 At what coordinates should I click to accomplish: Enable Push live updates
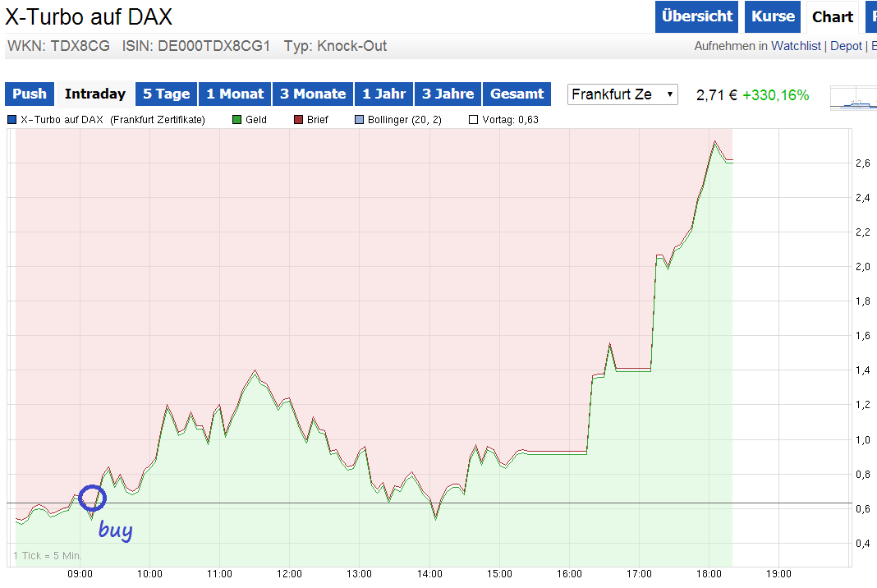coord(29,94)
